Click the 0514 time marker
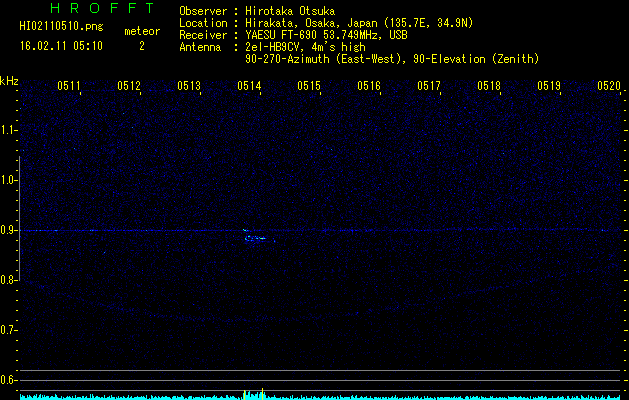This screenshot has height=400, width=629. click(x=249, y=85)
